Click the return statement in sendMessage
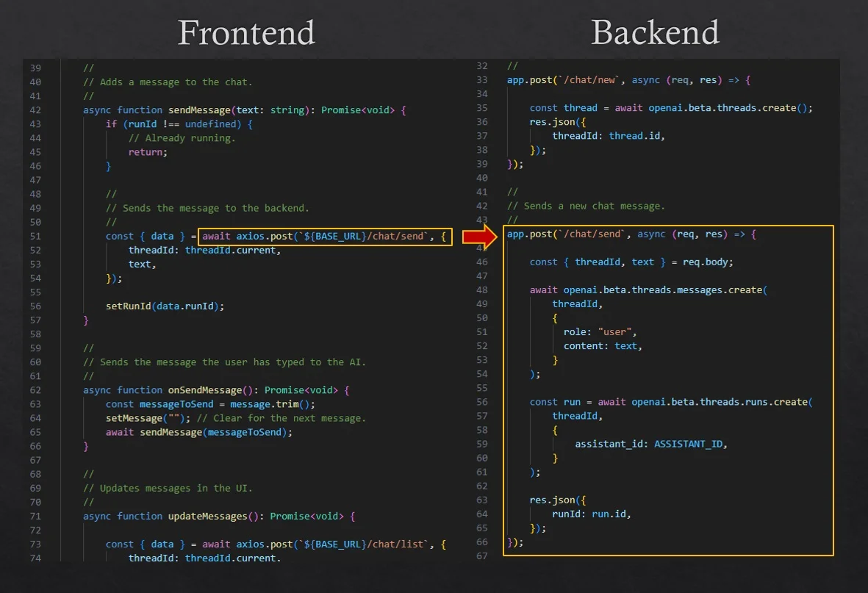The image size is (868, 593). tap(148, 152)
